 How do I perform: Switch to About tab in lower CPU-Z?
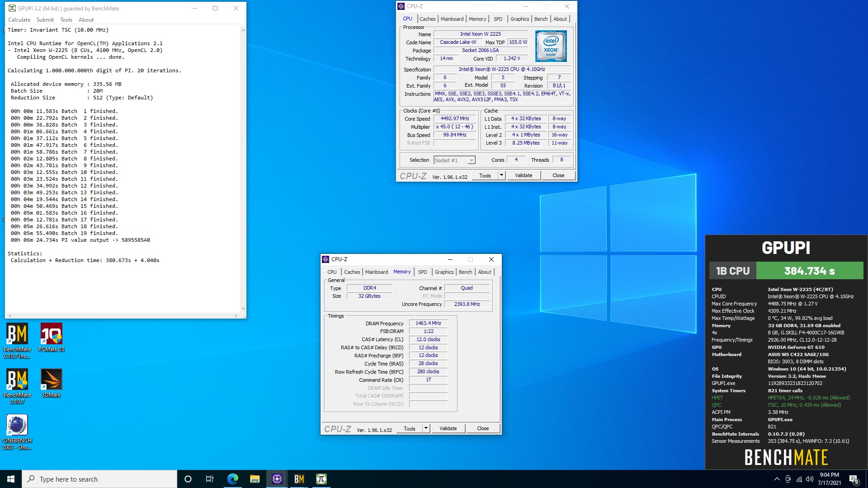(485, 272)
